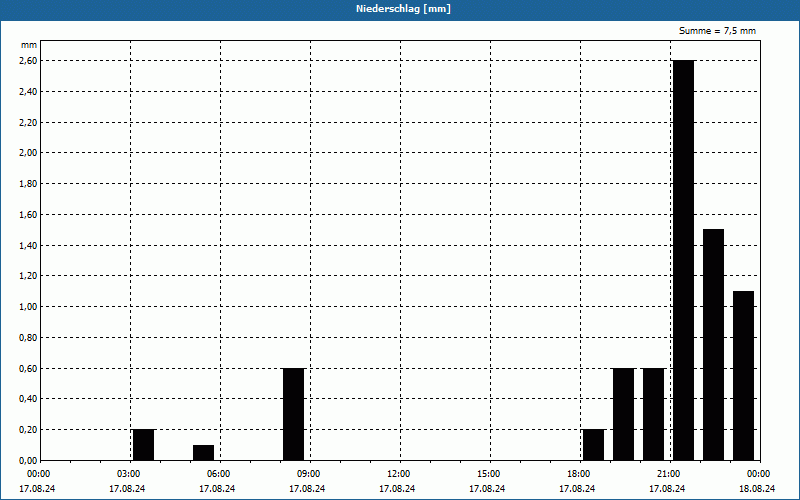
Task: Select the 09:00 time label
Action: [309, 474]
